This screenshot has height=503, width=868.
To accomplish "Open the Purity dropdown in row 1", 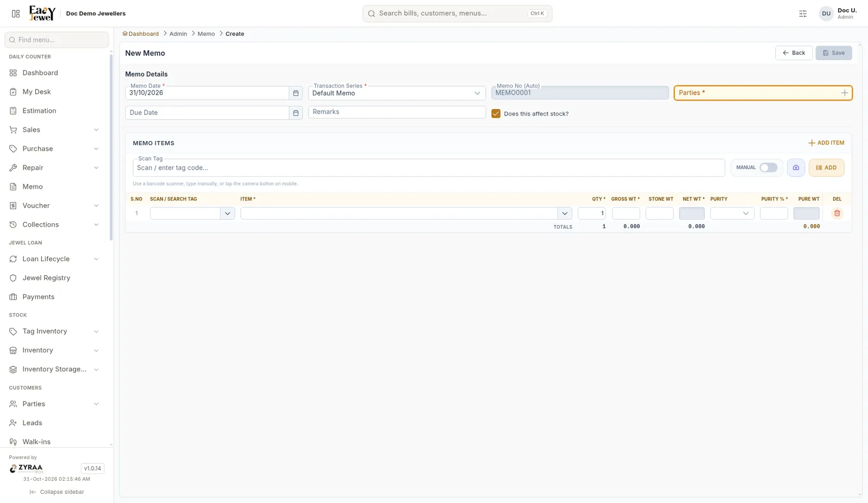I will 732,213.
